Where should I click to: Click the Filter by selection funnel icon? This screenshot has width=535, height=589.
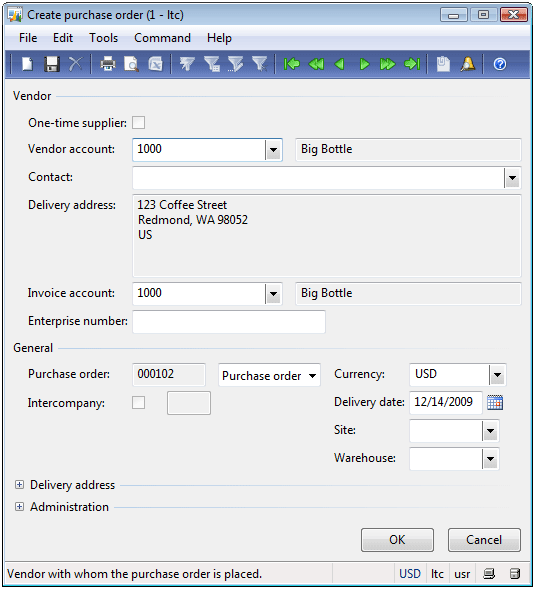[x=187, y=64]
